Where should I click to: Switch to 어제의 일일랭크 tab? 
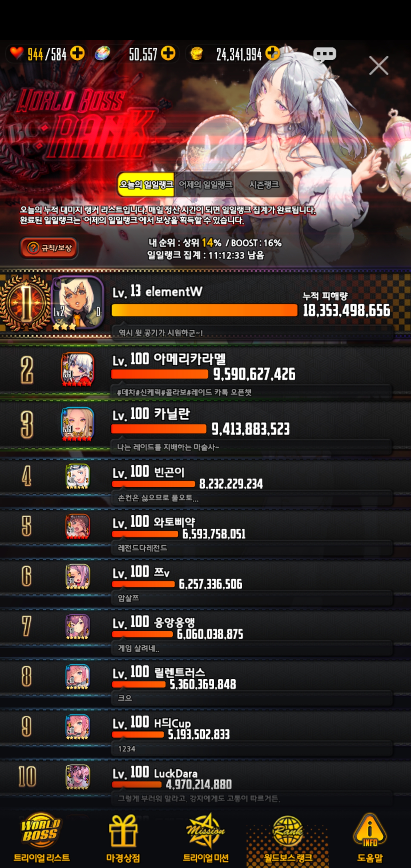tap(205, 184)
